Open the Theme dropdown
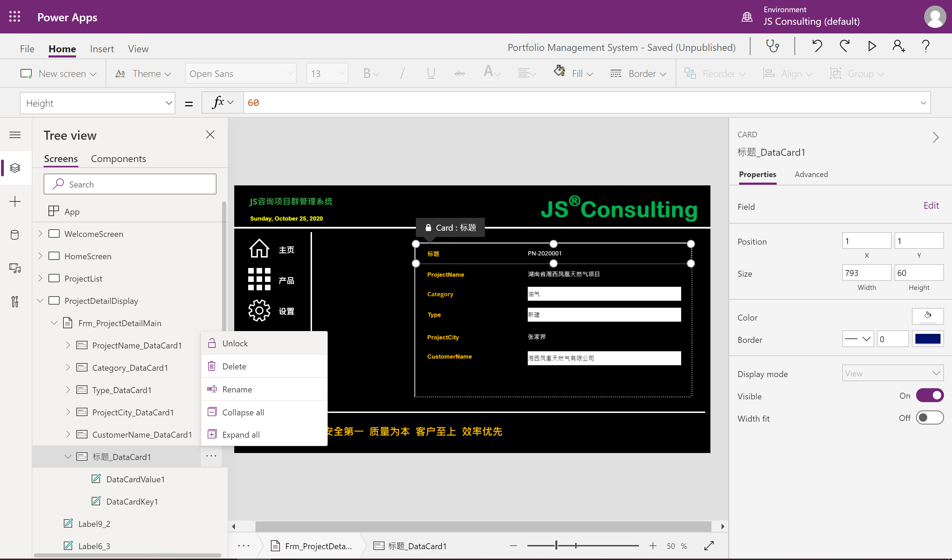952x560 pixels. [144, 74]
